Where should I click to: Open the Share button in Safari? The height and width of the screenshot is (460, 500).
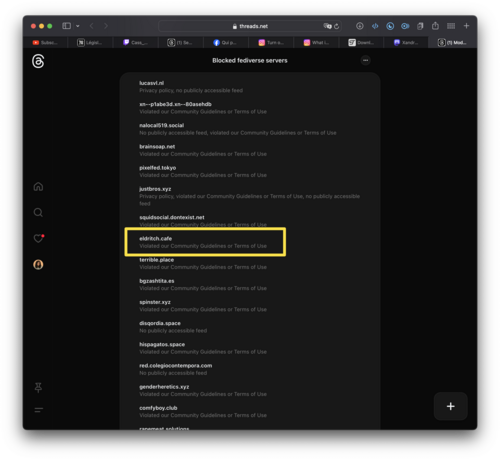(435, 26)
